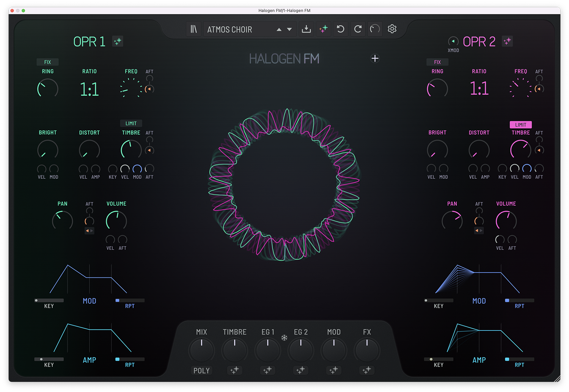Screen dimensions: 569x392
Task: Click the OPR 2 XMOD knob
Action: point(453,41)
